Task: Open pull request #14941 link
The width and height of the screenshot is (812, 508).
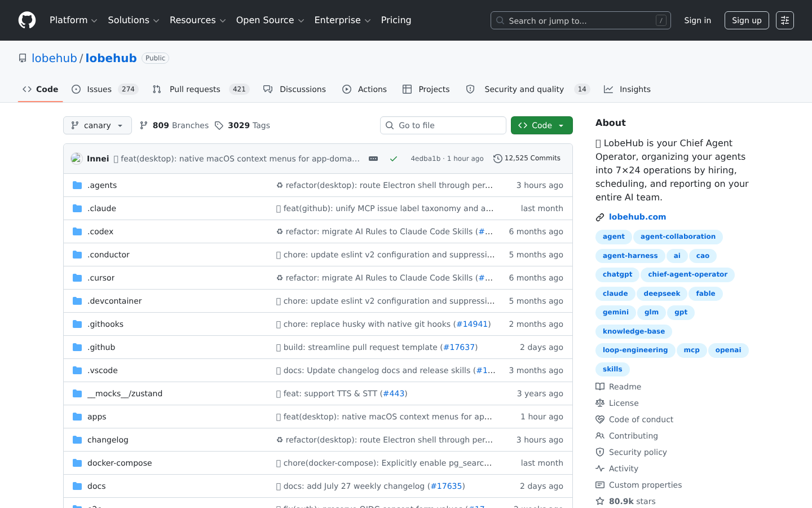Action: coord(472,324)
